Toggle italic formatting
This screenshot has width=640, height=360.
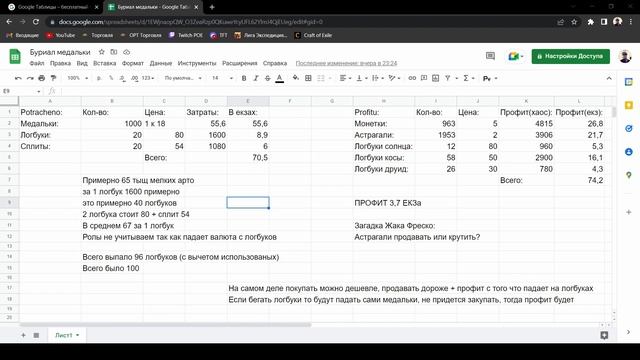(x=256, y=78)
